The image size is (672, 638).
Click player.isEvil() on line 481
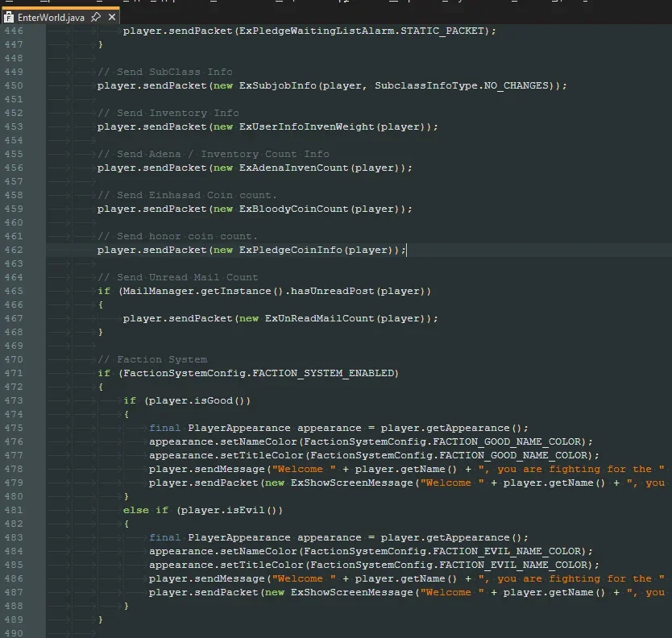click(229, 511)
